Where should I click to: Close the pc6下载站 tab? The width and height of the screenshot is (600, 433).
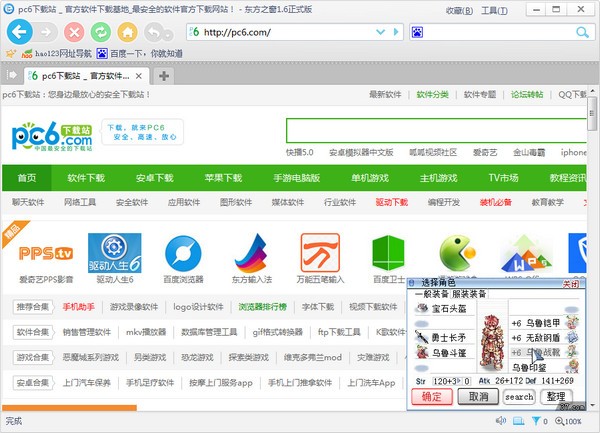[x=139, y=76]
